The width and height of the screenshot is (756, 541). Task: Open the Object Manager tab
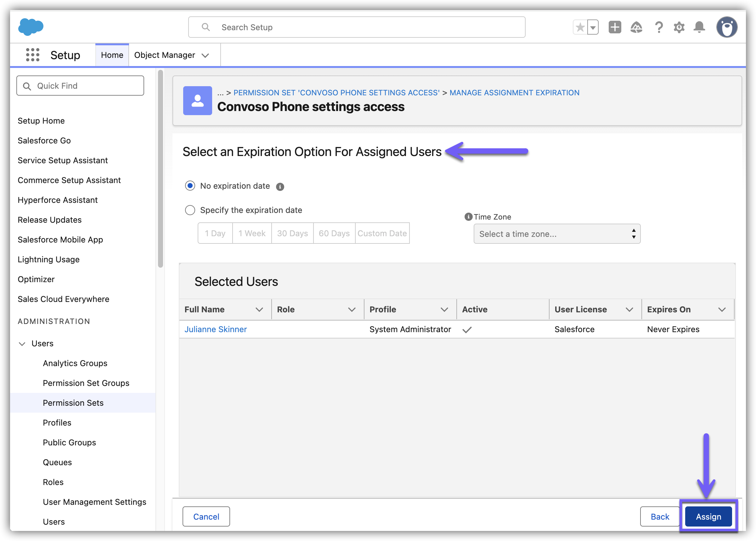click(x=165, y=55)
